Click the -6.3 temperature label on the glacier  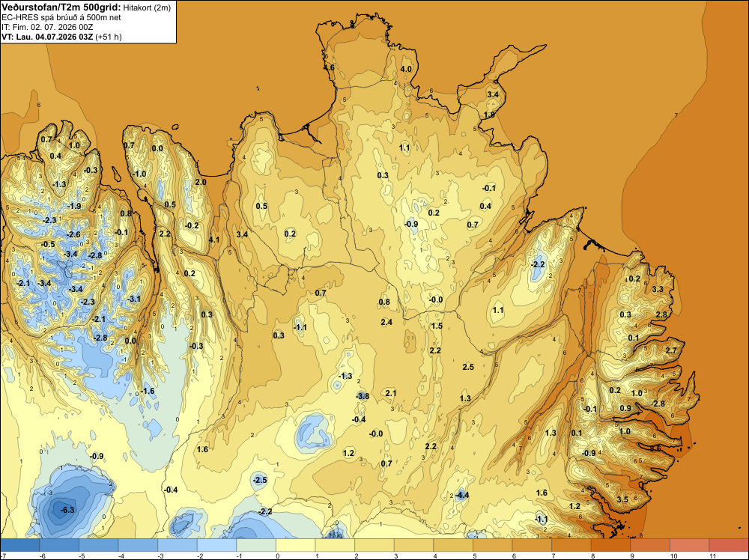[x=67, y=510]
